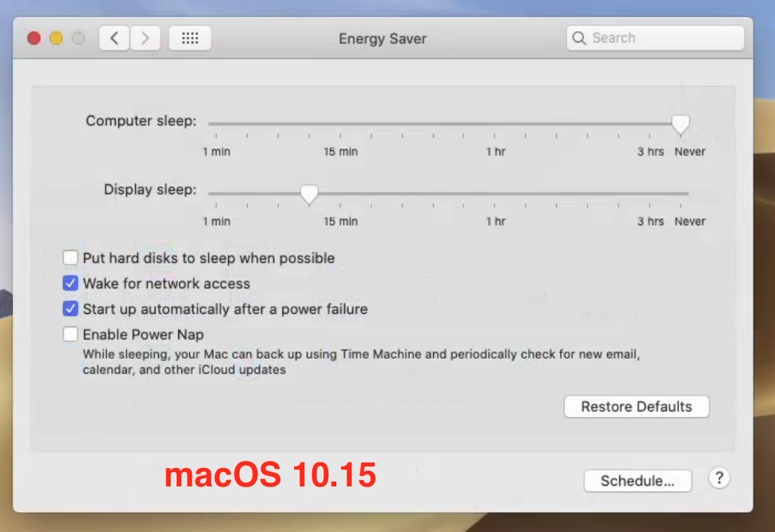Uncheck Wake for network access
This screenshot has height=532, width=775.
tap(70, 283)
